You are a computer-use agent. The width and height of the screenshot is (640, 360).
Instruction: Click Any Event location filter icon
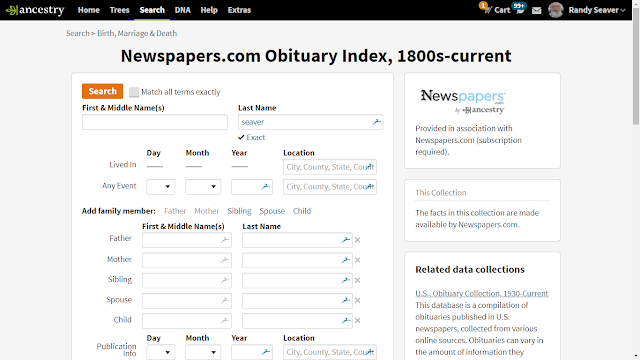click(370, 187)
